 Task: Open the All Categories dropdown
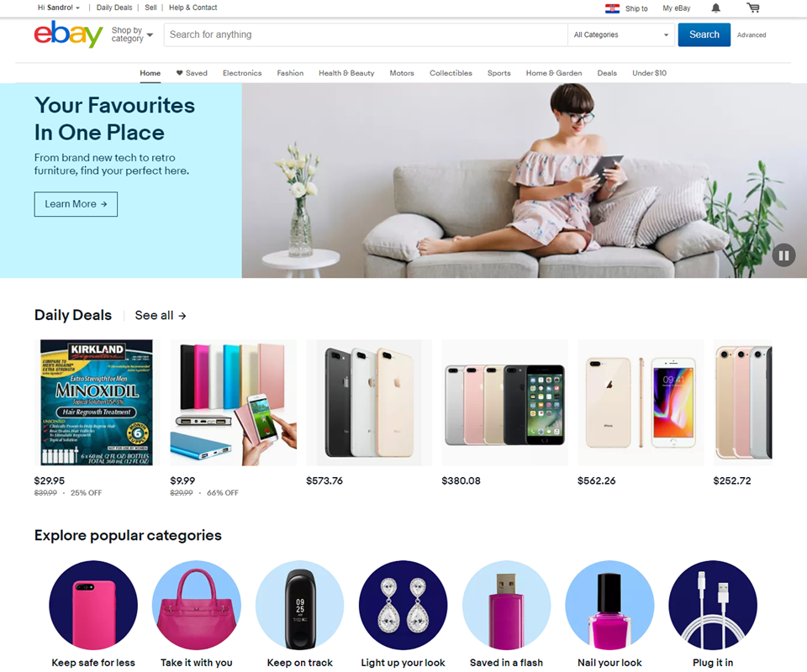[620, 35]
